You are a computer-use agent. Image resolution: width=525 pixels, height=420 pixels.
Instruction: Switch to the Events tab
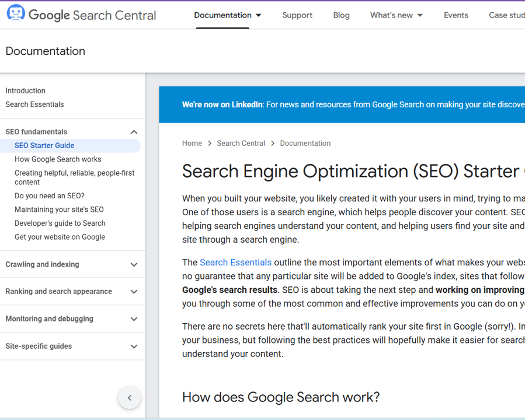point(456,15)
